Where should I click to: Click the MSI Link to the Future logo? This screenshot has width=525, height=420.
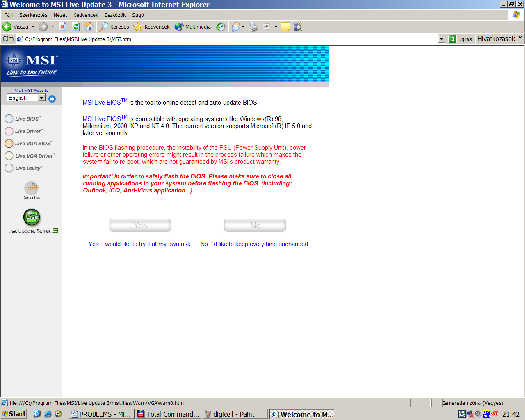(x=32, y=66)
